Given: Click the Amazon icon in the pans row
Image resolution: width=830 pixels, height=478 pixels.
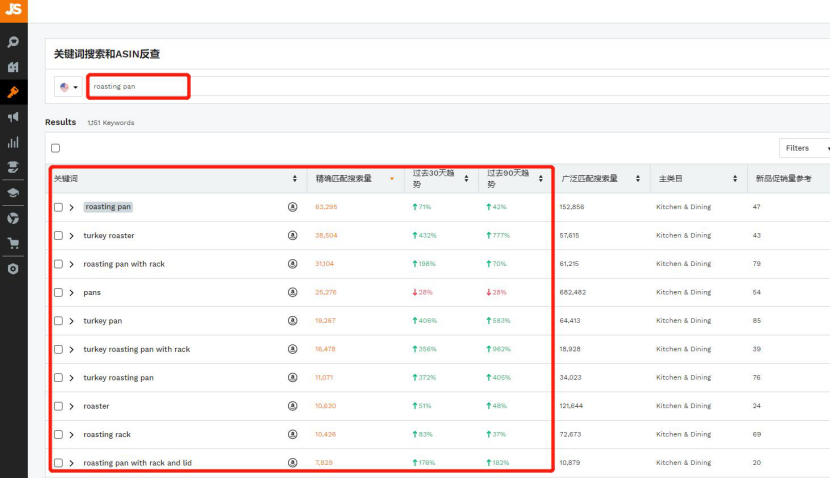Looking at the screenshot, I should pos(293,293).
